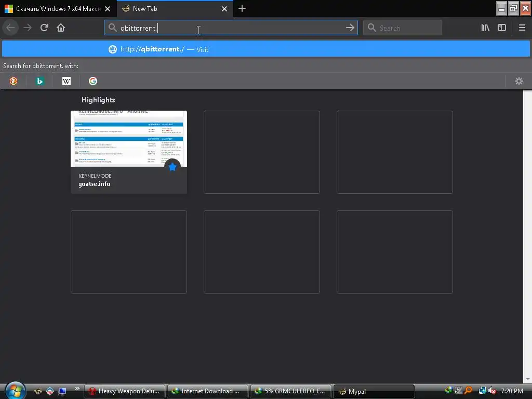Minimize the Mypal browser window
532x399 pixels.
pos(502,8)
